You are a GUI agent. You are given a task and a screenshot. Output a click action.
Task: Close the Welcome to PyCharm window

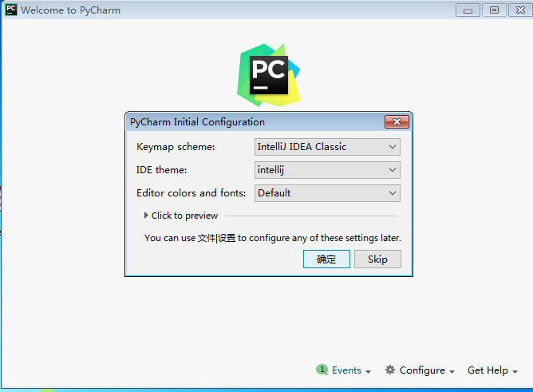(x=520, y=10)
